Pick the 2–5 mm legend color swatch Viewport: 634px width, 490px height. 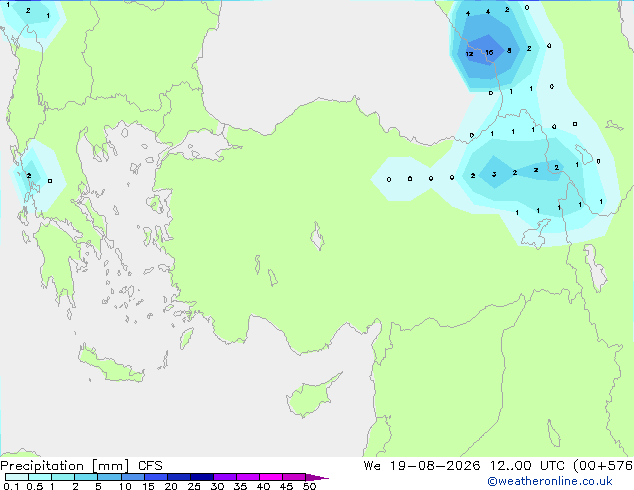point(86,477)
